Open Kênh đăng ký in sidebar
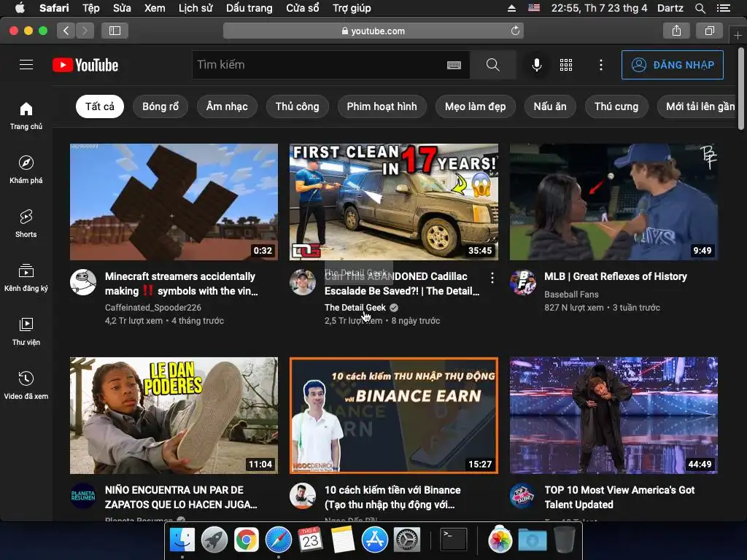 tap(26, 277)
